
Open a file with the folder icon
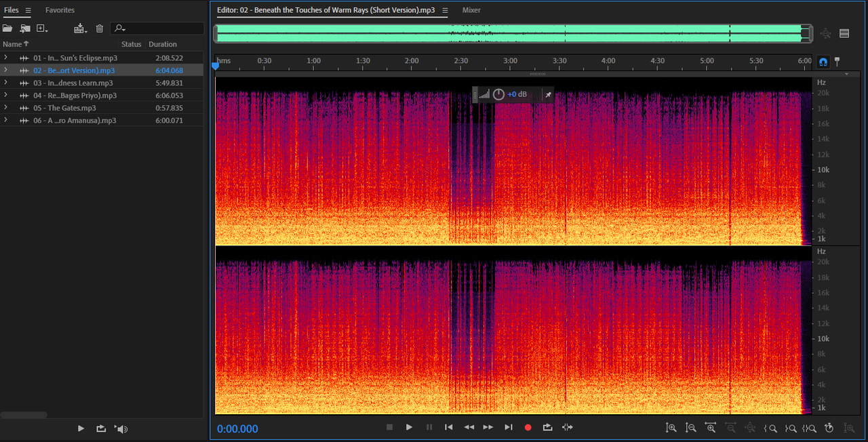7,28
